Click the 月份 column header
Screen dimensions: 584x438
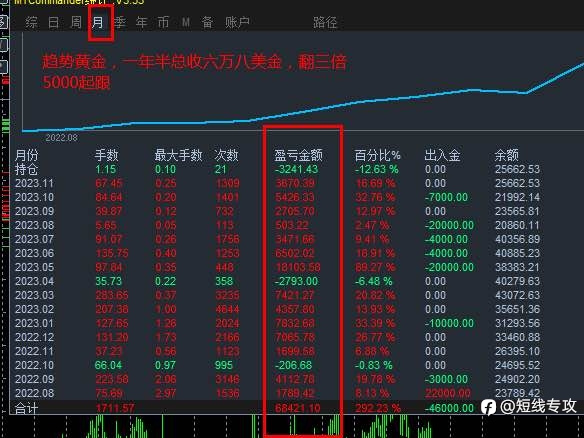26,155
